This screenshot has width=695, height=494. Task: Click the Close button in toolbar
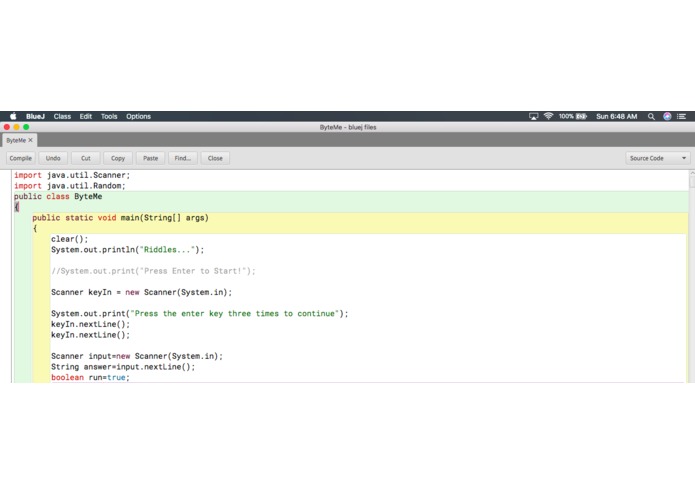pos(215,158)
